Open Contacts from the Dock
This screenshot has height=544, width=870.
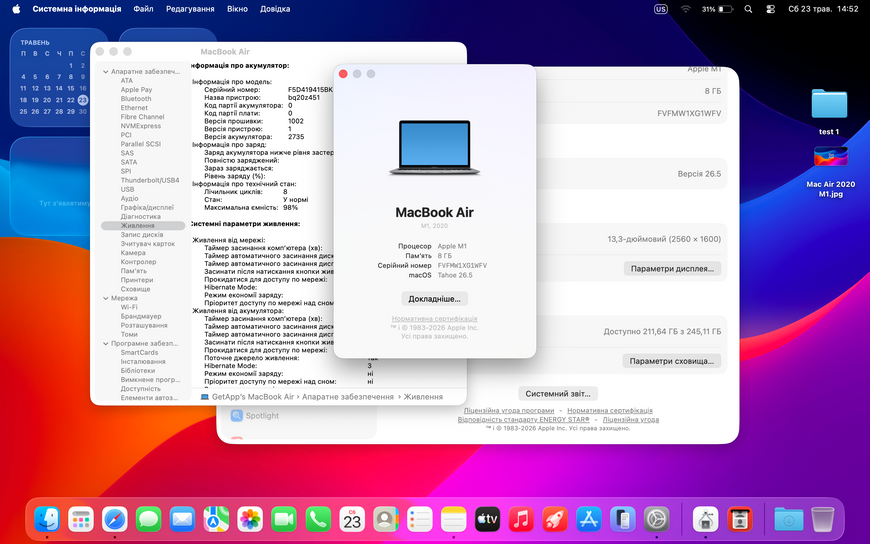[386, 520]
